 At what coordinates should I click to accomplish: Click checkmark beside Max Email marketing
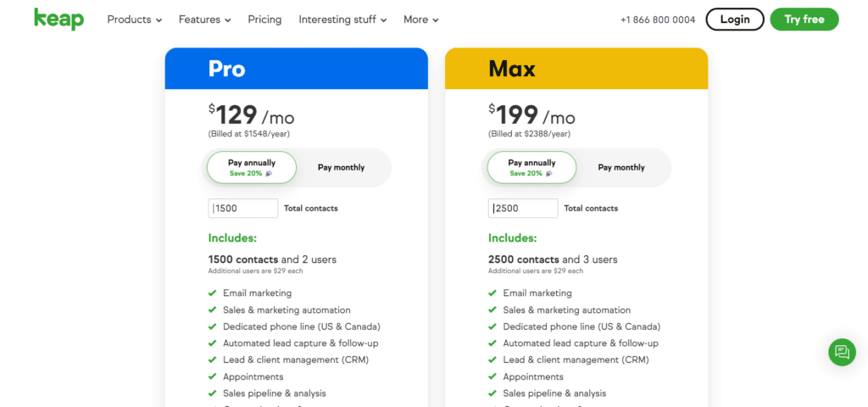(x=492, y=293)
